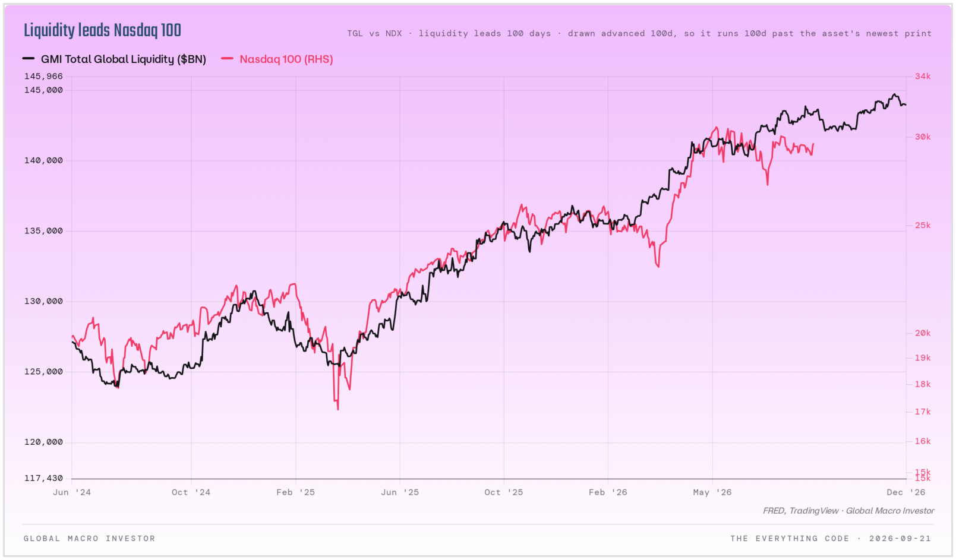
Task: Select right axis value 18k
Action: pyautogui.click(x=923, y=384)
